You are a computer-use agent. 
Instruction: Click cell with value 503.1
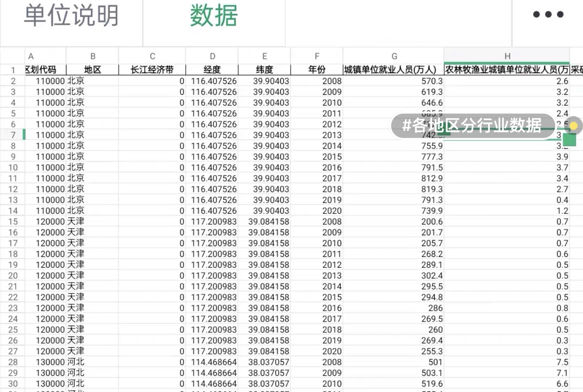pyautogui.click(x=394, y=373)
